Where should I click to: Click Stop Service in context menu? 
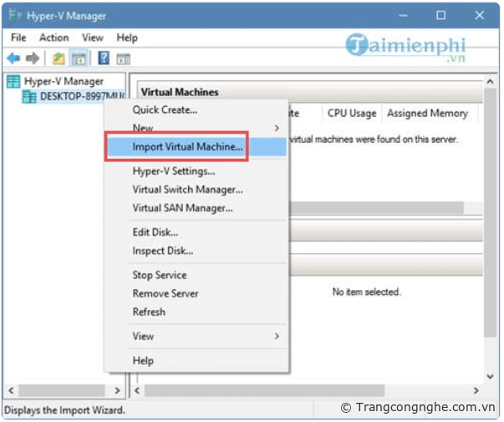coord(159,275)
